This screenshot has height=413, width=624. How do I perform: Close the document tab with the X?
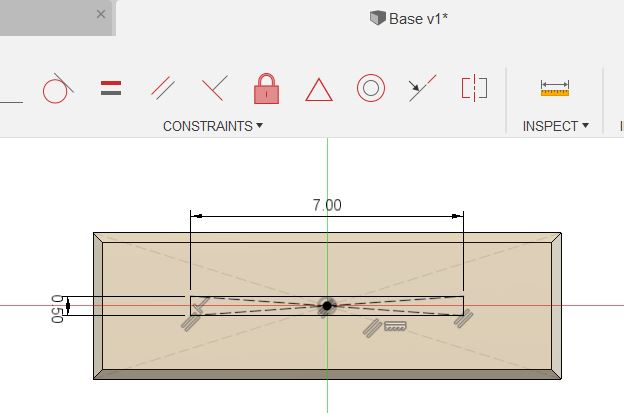(101, 15)
